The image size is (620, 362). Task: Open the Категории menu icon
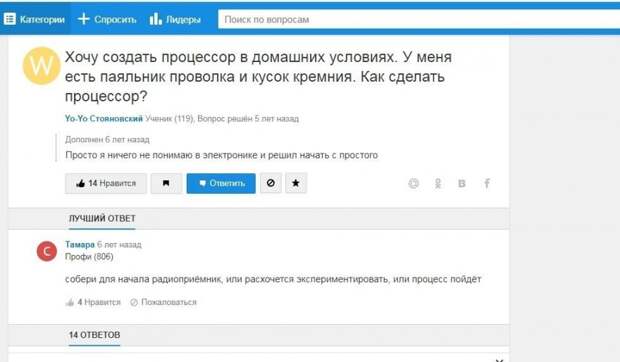tap(9, 19)
